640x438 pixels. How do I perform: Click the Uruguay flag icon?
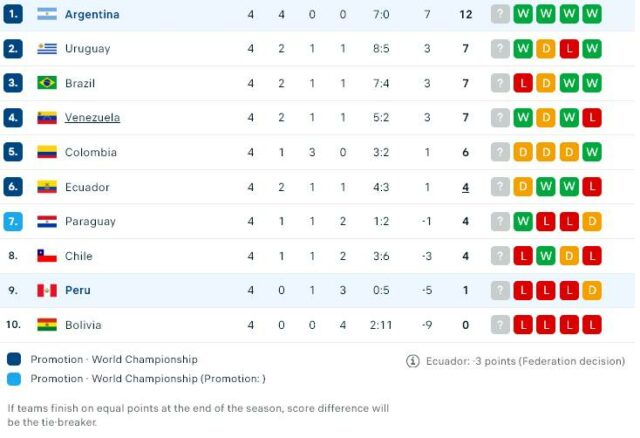[x=47, y=49]
